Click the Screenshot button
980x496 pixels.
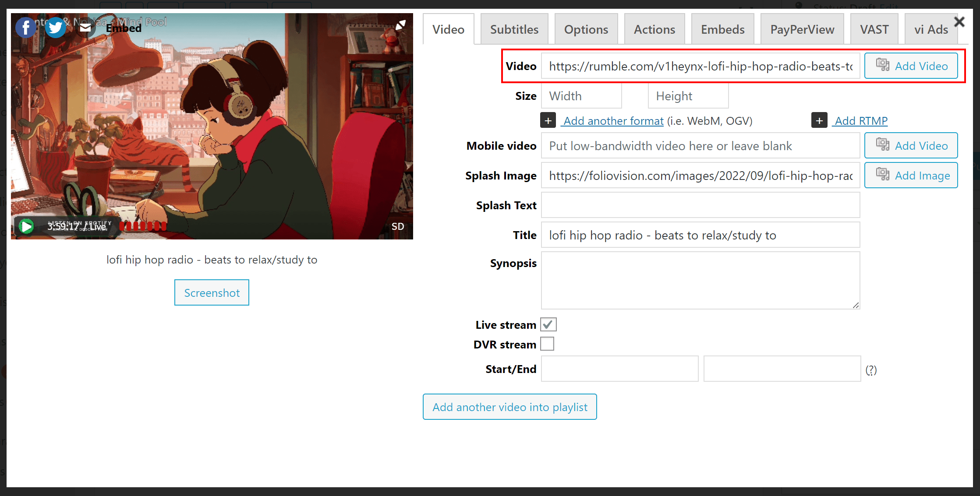(x=212, y=292)
